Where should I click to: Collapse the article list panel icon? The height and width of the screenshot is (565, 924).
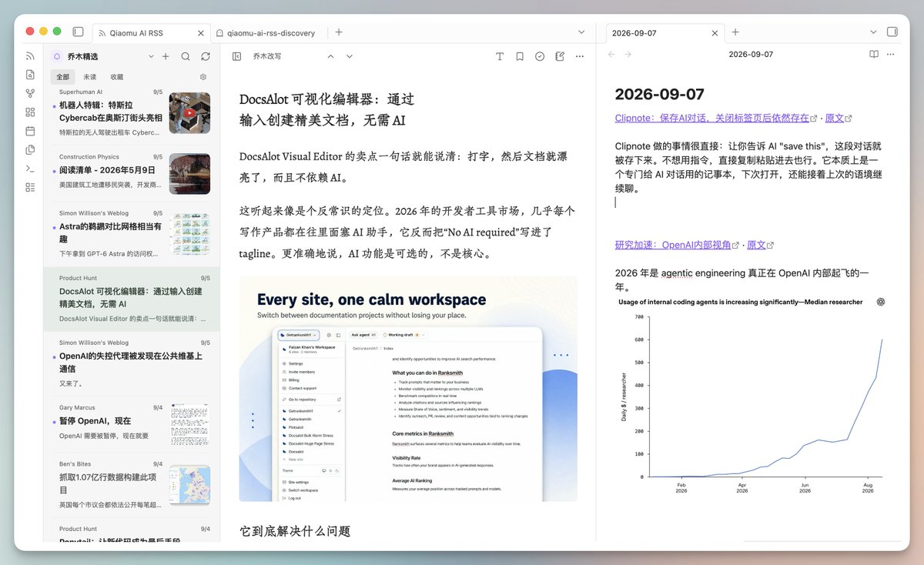pyautogui.click(x=236, y=56)
